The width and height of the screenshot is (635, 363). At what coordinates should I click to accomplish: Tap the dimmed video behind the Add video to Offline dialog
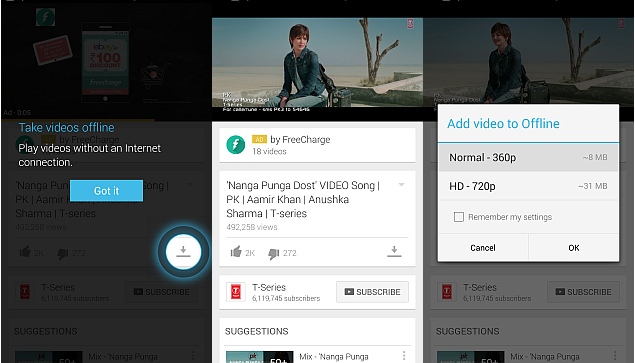pyautogui.click(x=528, y=61)
